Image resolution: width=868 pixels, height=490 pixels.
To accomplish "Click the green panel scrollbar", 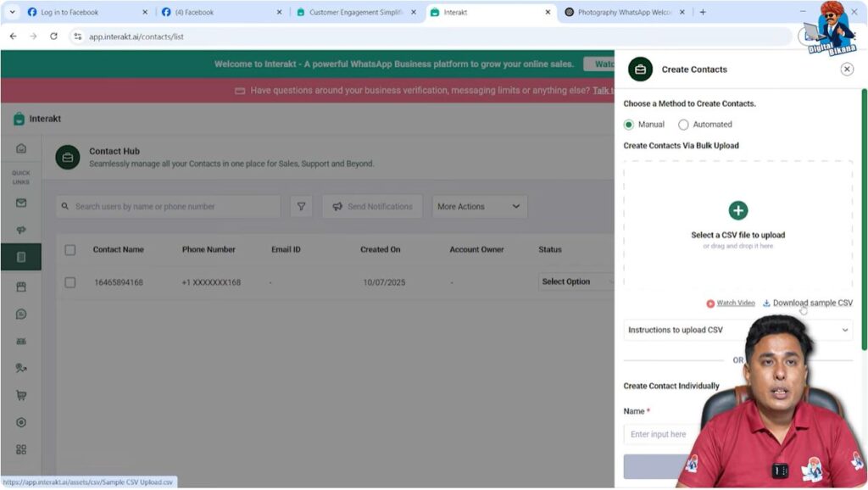I will (x=864, y=220).
